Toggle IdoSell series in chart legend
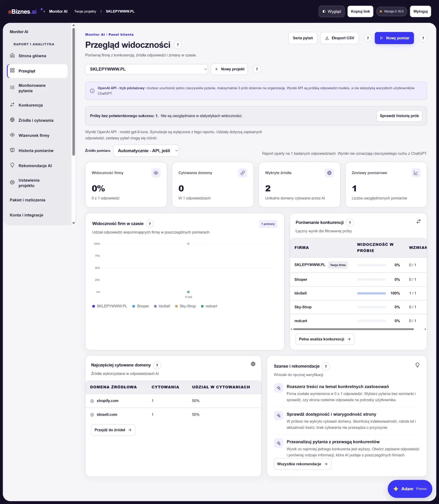439x504 pixels. tap(162, 306)
